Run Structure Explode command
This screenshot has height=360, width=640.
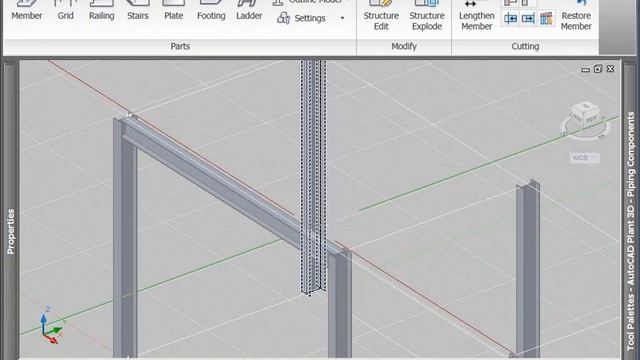point(427,16)
